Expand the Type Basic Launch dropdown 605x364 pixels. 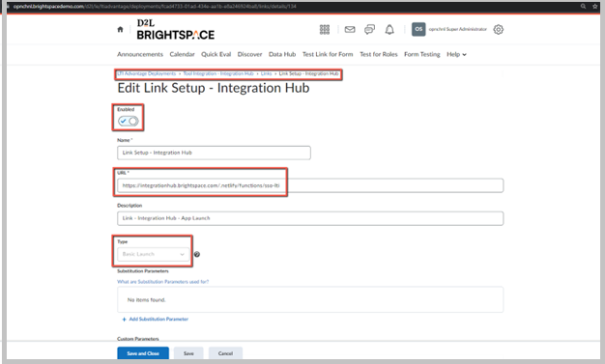(x=153, y=254)
